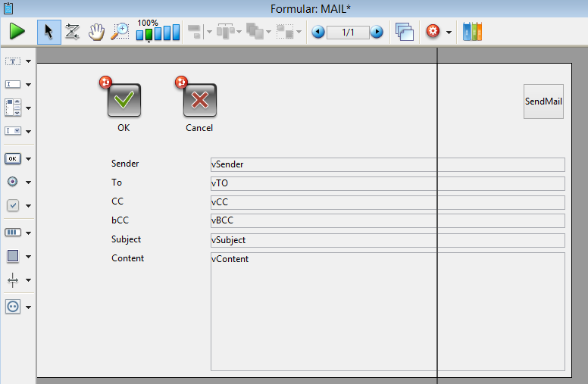The height and width of the screenshot is (384, 588).
Task: Select the magnifier zoom tool
Action: coord(120,32)
